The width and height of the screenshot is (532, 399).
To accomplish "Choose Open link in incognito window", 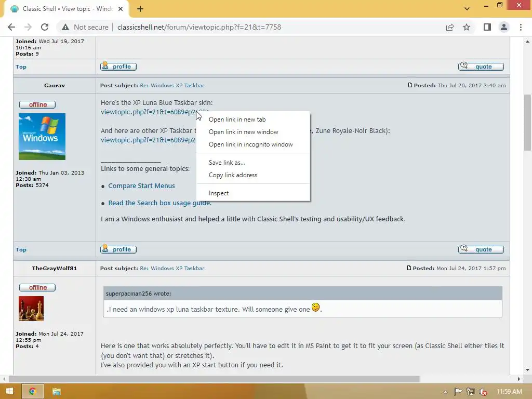I will (253, 144).
